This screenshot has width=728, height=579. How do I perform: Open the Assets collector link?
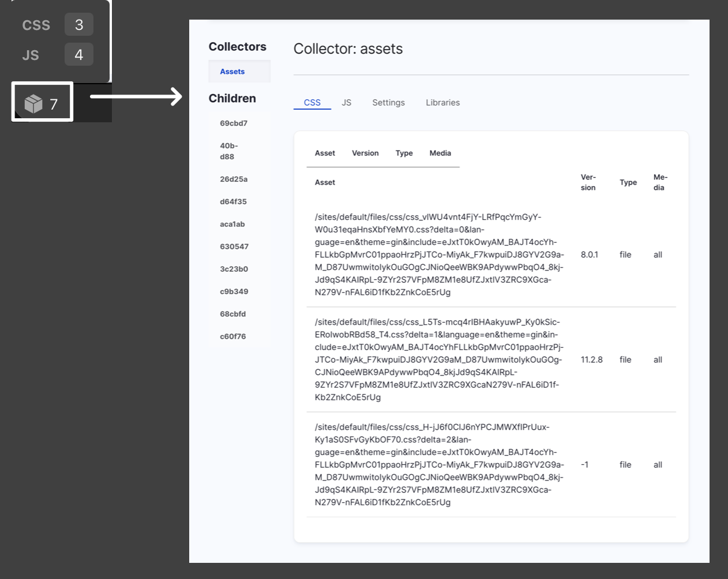tap(232, 72)
